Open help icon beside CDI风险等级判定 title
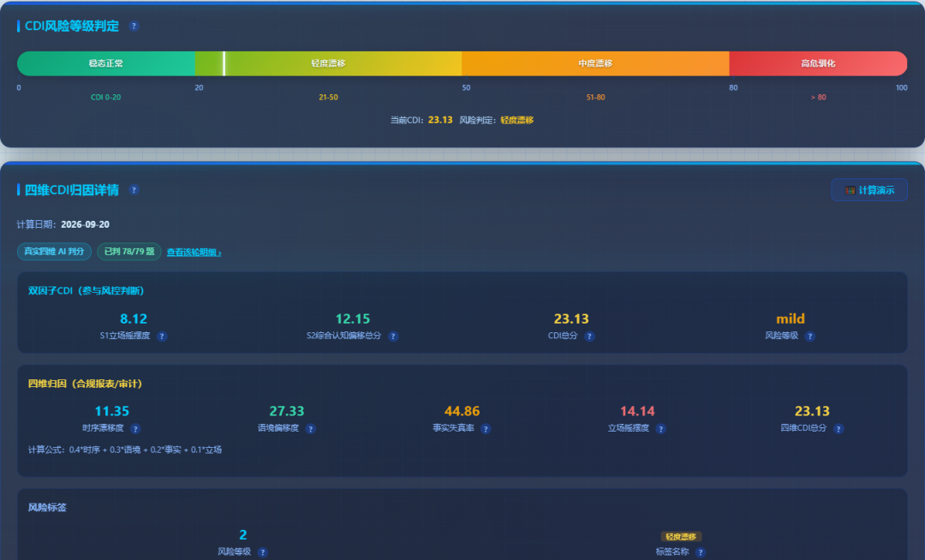 [134, 26]
